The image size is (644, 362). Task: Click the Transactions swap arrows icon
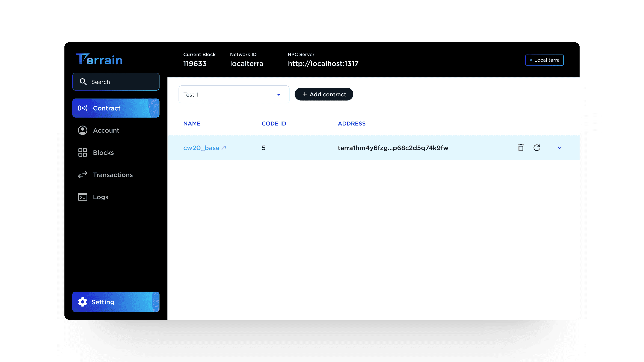coord(82,175)
